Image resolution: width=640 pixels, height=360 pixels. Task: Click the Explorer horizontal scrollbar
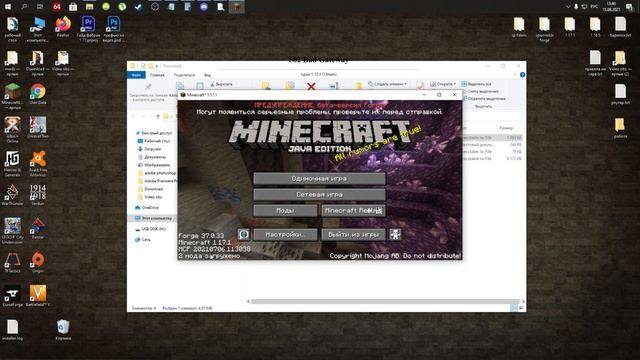point(386,302)
